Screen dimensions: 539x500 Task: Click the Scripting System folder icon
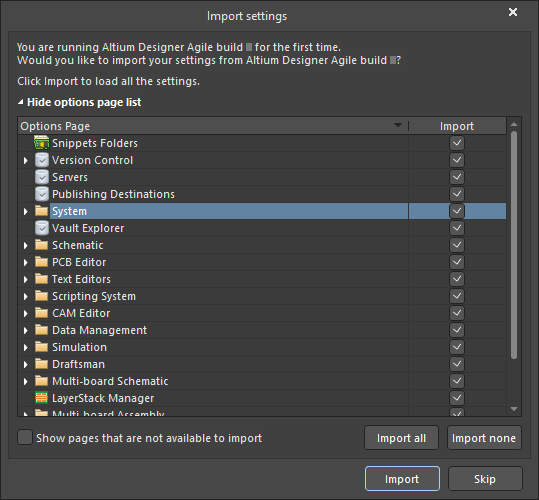(42, 296)
